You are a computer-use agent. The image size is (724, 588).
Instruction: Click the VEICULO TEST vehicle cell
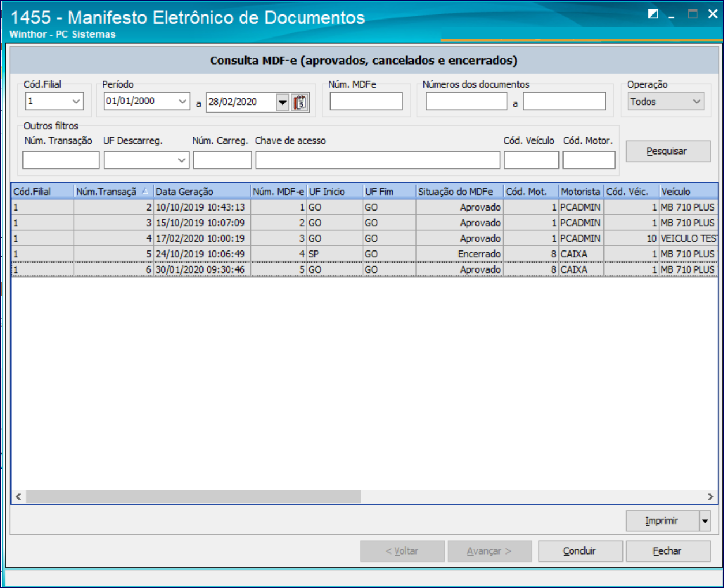[x=689, y=238]
